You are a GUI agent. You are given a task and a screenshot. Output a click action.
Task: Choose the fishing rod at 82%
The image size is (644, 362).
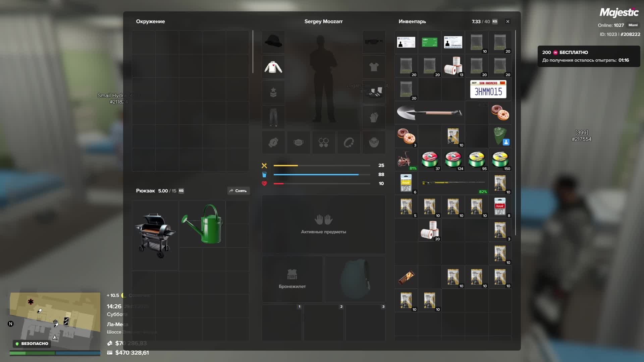pyautogui.click(x=453, y=183)
